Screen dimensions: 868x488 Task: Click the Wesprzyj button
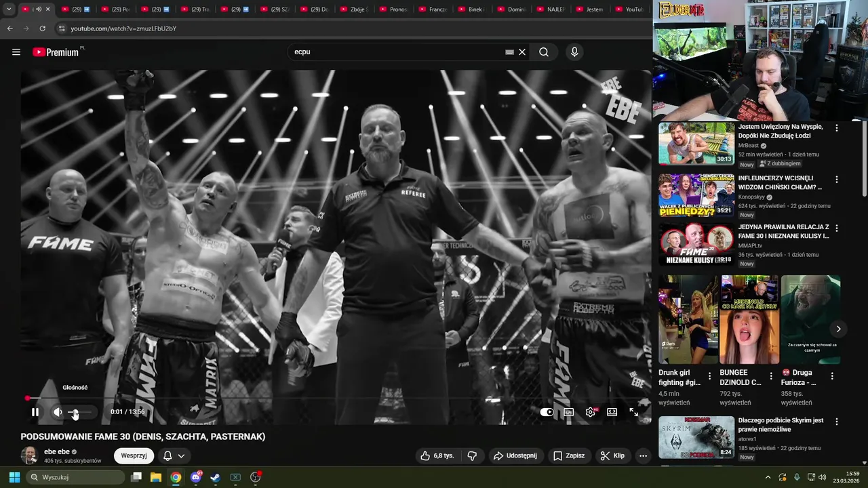134,455
